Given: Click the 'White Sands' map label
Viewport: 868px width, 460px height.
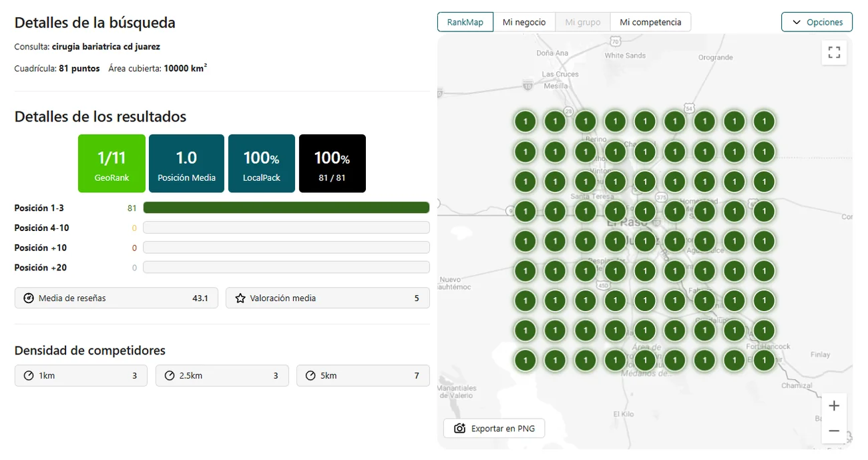Looking at the screenshot, I should (x=625, y=56).
